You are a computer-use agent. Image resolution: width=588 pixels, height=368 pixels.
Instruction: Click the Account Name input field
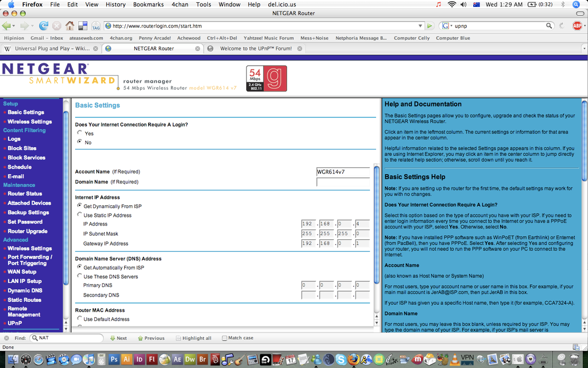[x=343, y=172]
